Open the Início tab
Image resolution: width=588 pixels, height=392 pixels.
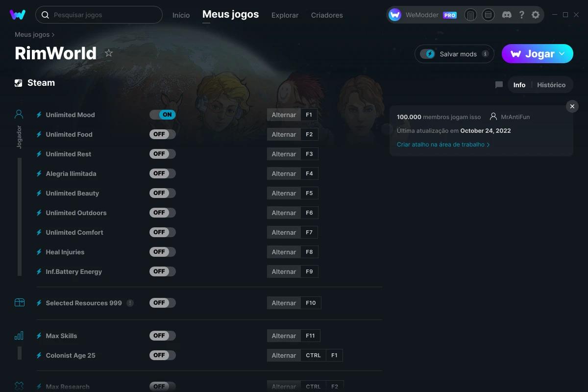tap(181, 15)
